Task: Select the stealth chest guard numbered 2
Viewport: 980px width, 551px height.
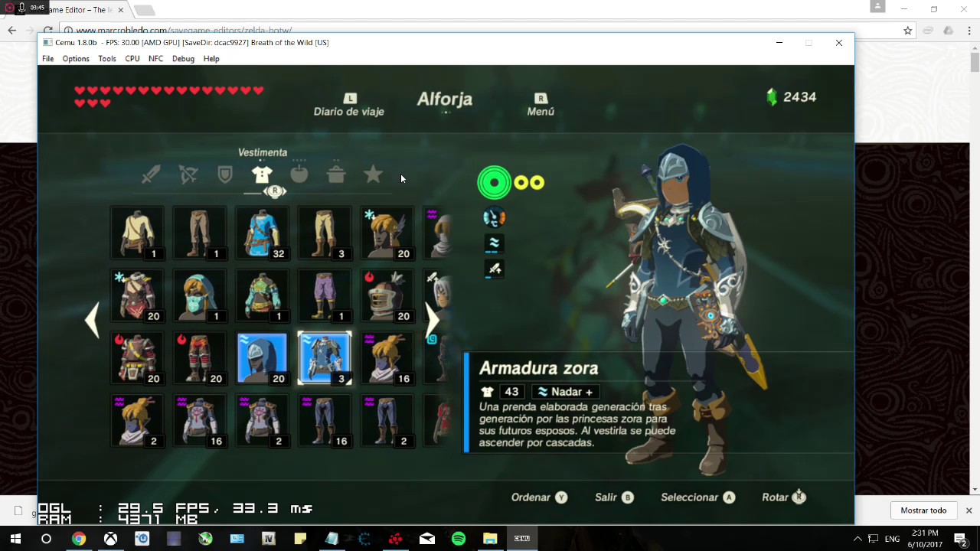Action: click(262, 421)
